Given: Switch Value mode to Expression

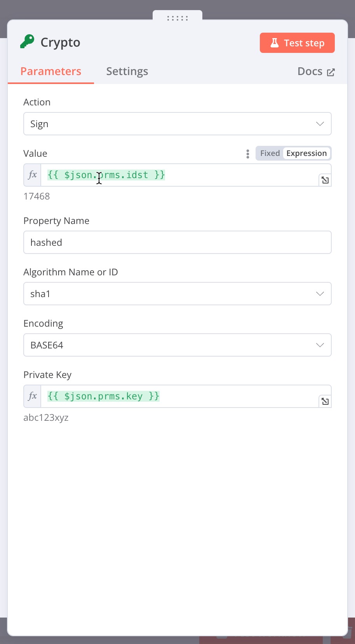Looking at the screenshot, I should pos(306,153).
